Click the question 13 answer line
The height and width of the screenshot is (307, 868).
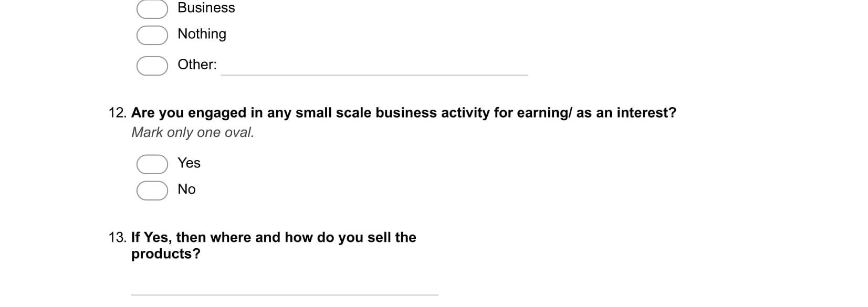[x=284, y=288]
